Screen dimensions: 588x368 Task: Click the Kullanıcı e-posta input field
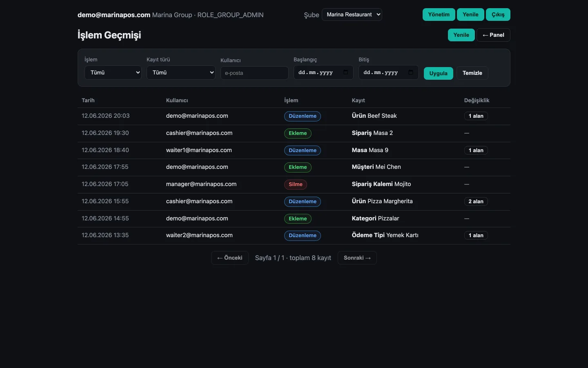[x=254, y=73]
